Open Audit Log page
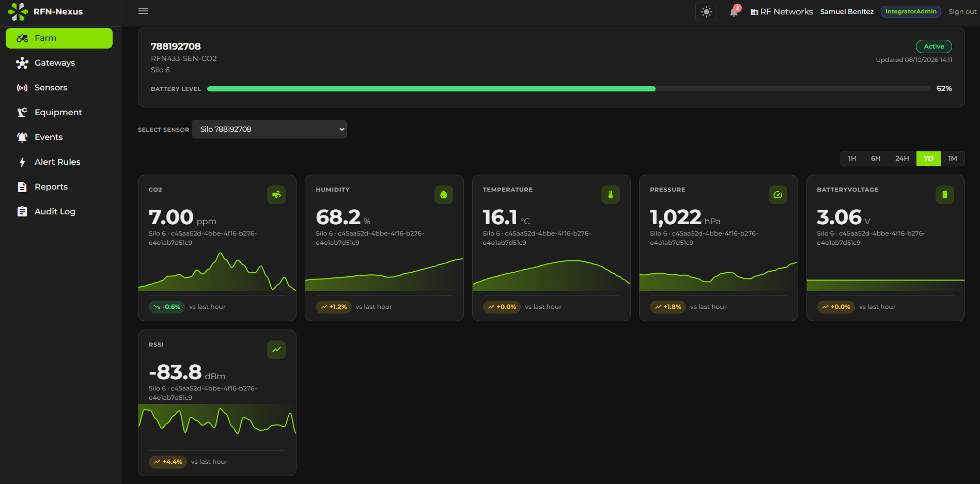This screenshot has height=484, width=980. click(x=59, y=212)
